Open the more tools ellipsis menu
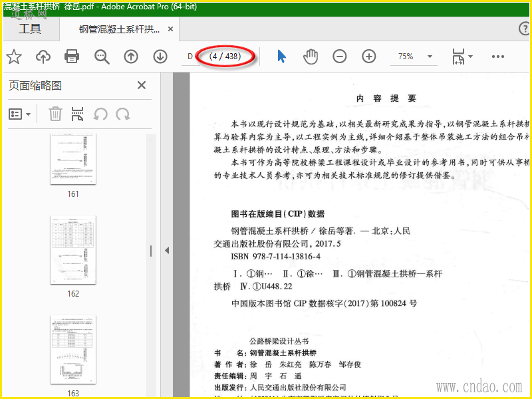The image size is (532, 399). click(497, 57)
